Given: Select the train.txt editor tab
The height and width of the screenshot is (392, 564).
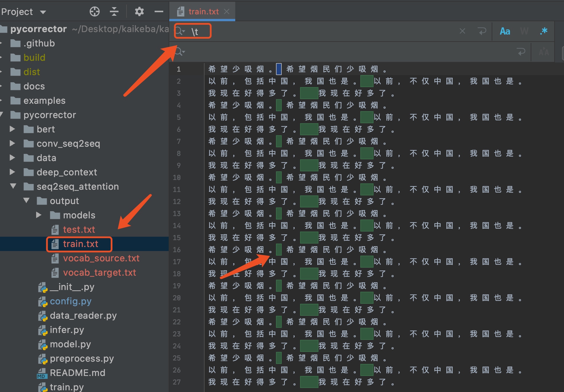Looking at the screenshot, I should coord(203,11).
